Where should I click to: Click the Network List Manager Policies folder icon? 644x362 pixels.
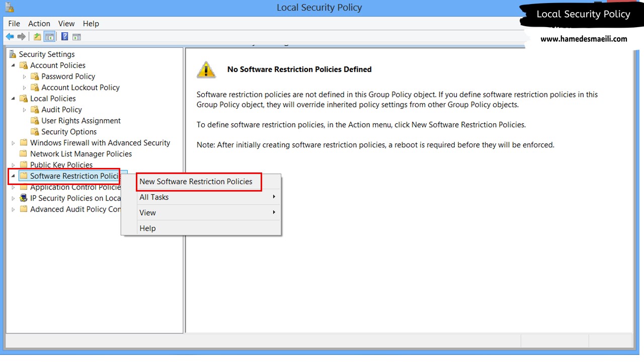tap(23, 154)
